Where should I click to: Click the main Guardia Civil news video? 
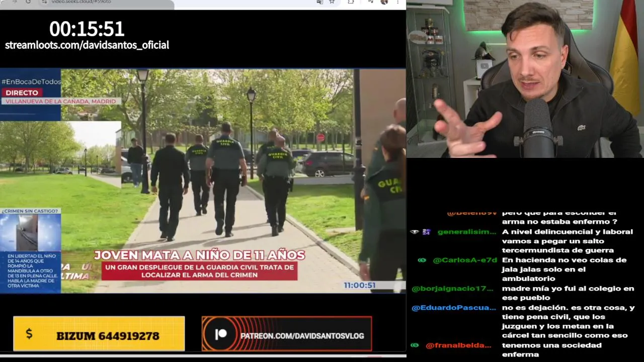(x=203, y=180)
